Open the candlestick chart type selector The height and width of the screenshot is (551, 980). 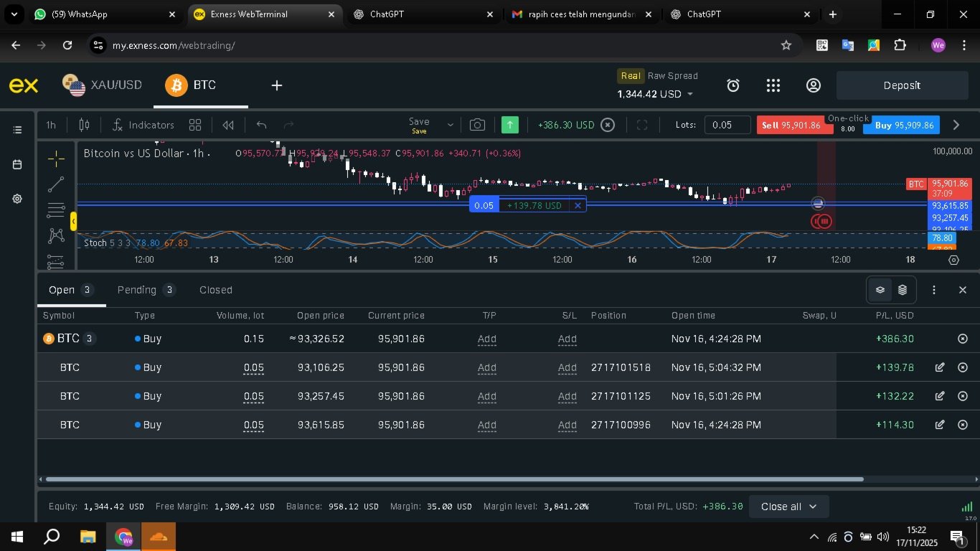pyautogui.click(x=84, y=125)
